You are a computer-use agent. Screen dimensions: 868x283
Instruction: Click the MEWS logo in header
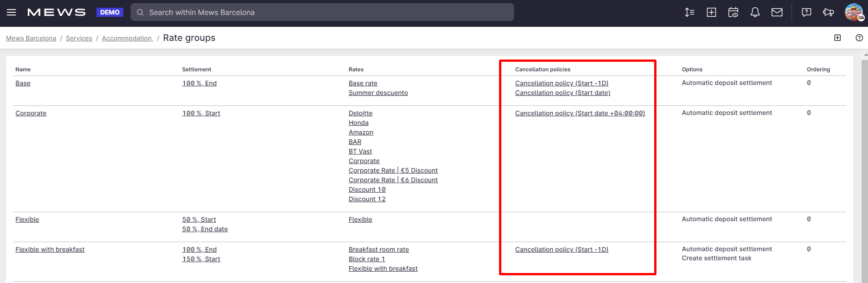(x=56, y=12)
